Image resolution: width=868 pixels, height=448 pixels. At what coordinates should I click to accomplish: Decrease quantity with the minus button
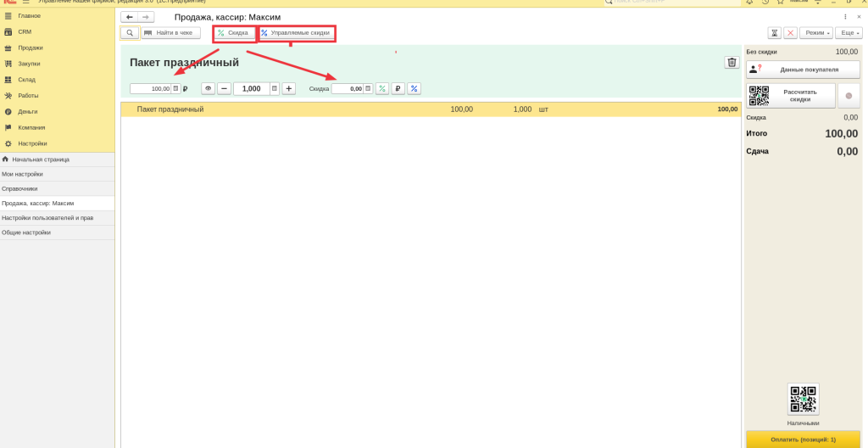tap(224, 89)
